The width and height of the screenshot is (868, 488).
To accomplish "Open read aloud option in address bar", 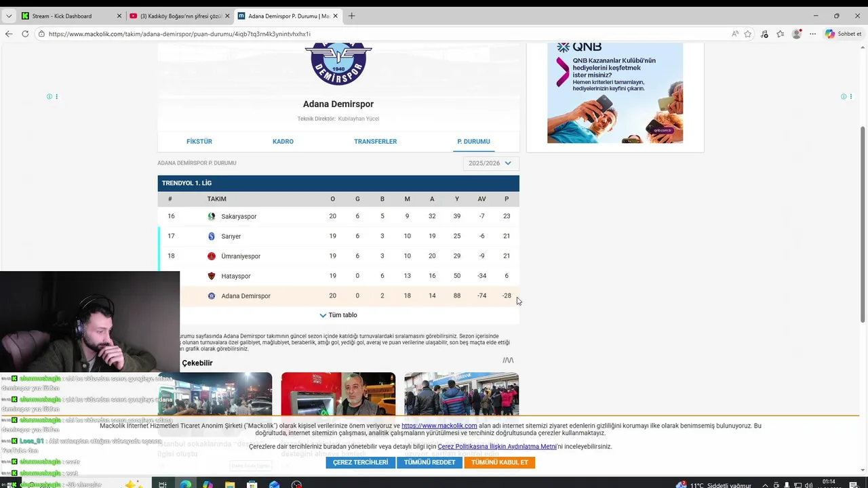I will tap(735, 34).
